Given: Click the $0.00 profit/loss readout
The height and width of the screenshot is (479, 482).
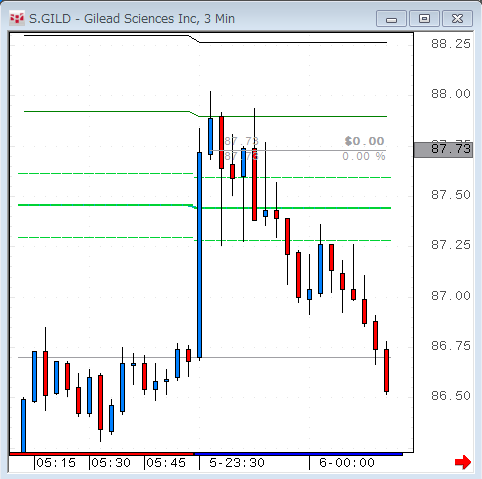Looking at the screenshot, I should pos(365,141).
